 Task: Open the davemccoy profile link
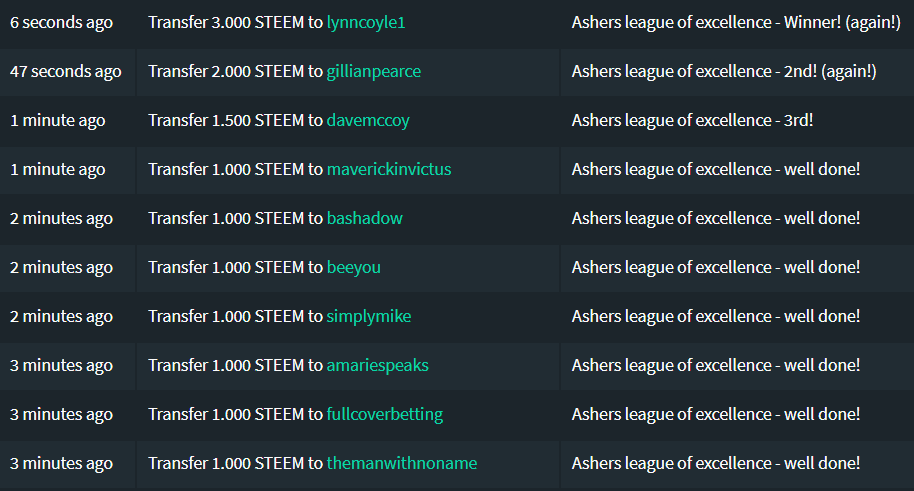(x=368, y=121)
